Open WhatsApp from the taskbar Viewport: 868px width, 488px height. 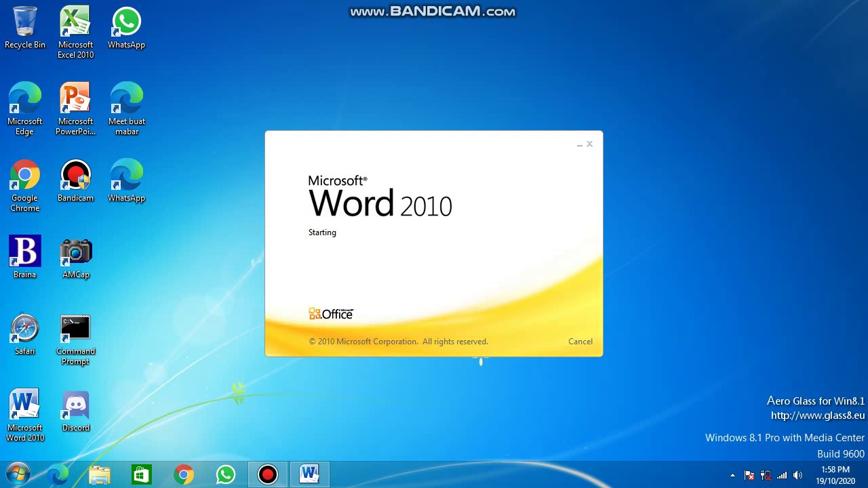click(225, 475)
